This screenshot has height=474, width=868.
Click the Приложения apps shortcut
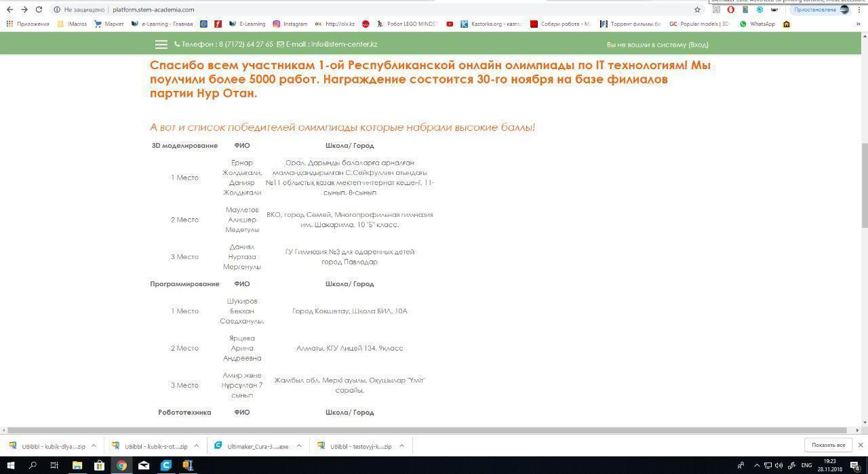click(28, 24)
